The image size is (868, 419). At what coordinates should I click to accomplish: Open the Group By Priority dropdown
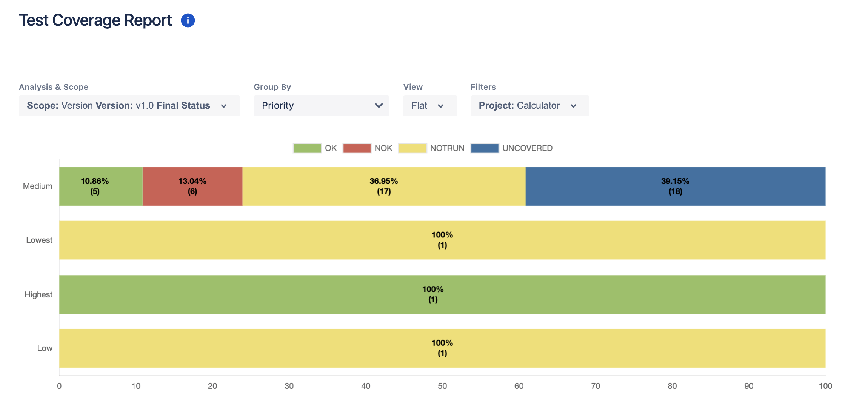(321, 106)
